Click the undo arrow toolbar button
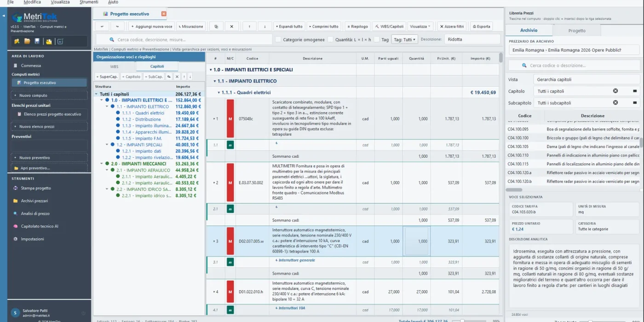Viewport: 644px width, 322px height. [102, 26]
